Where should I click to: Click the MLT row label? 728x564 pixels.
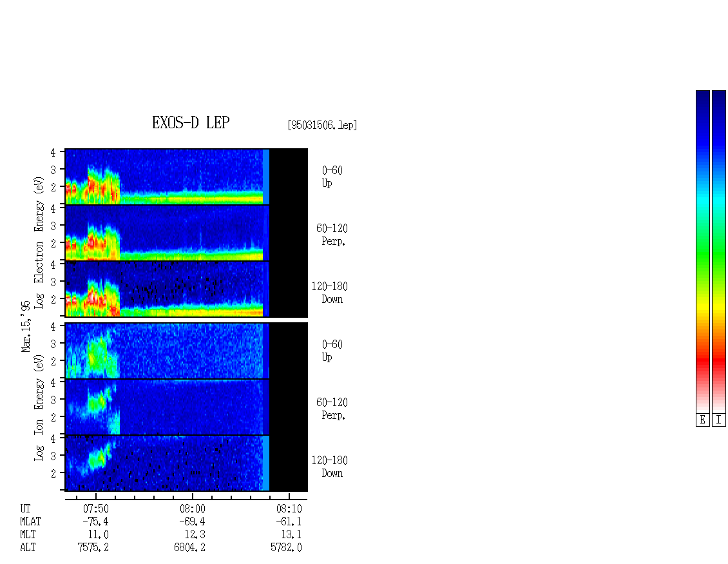click(28, 535)
